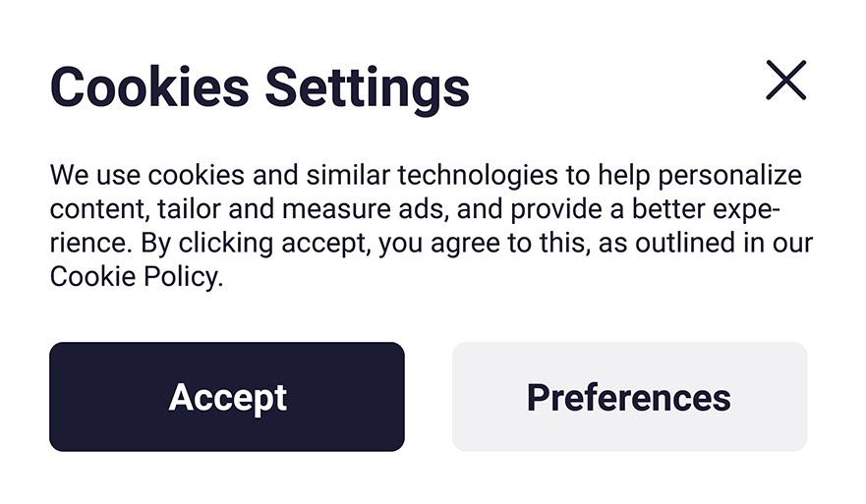Dismiss the cookie banner using the X icon

tap(785, 81)
